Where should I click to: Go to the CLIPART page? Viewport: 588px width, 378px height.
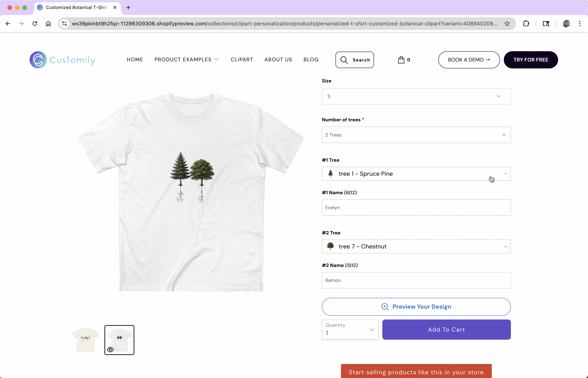click(242, 60)
